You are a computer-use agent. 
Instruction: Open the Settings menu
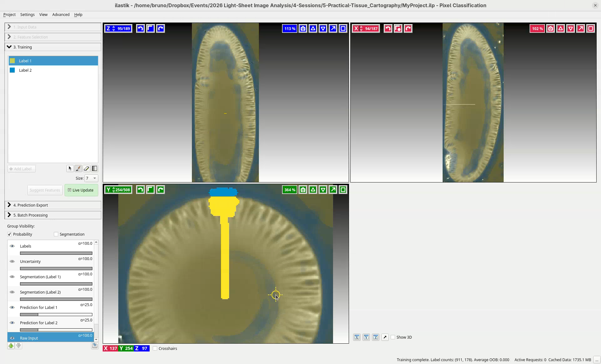tap(27, 14)
